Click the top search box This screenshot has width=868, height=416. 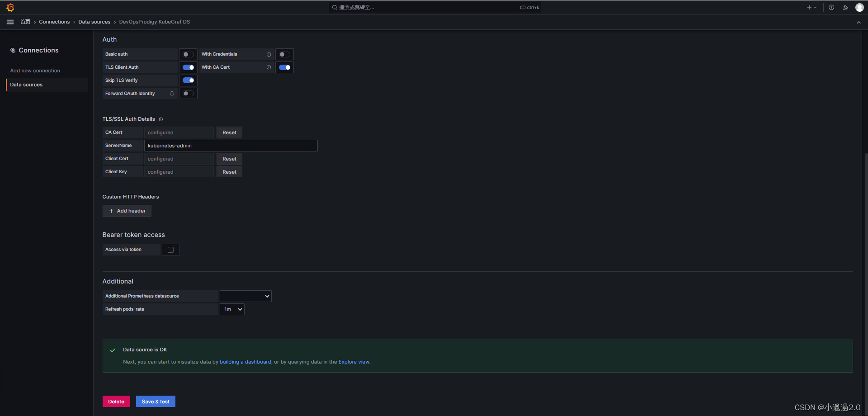[x=435, y=7]
